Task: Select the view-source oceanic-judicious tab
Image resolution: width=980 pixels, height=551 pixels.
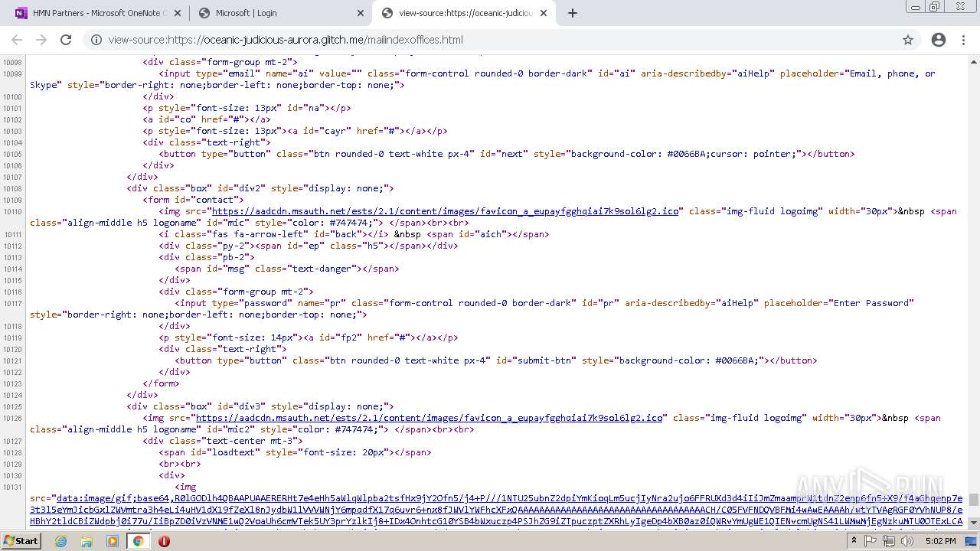Action: tap(463, 13)
